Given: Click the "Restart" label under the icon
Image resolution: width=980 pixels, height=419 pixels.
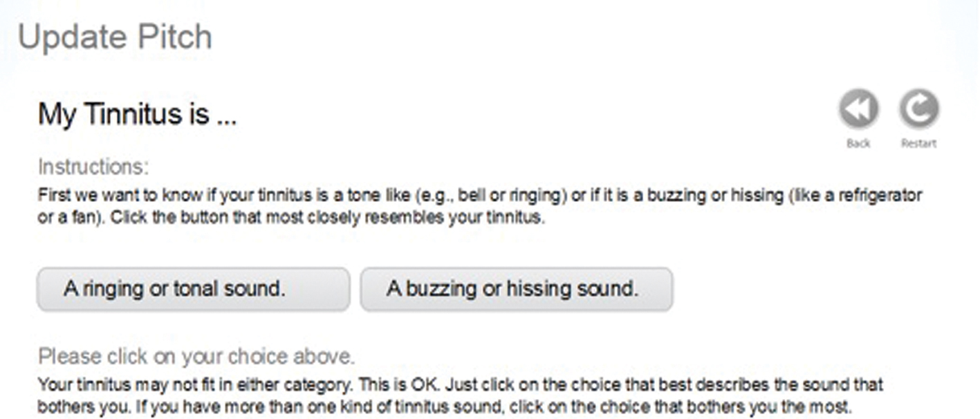Looking at the screenshot, I should coord(918,143).
